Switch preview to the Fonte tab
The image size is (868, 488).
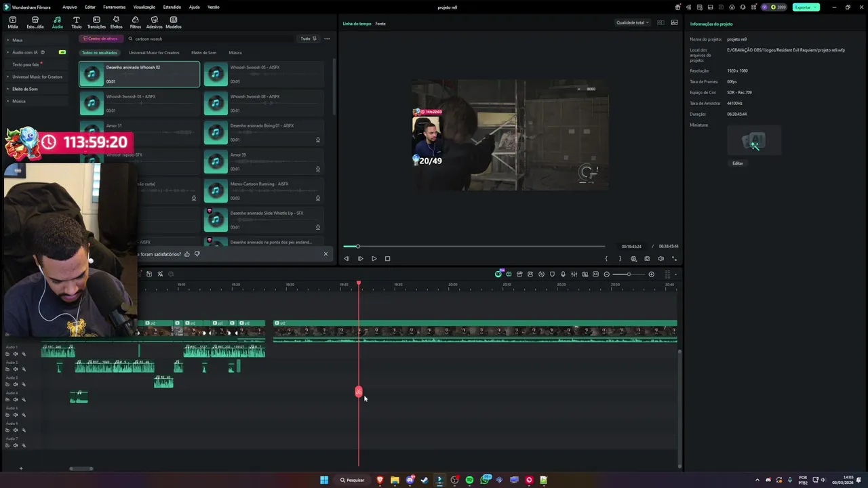380,24
